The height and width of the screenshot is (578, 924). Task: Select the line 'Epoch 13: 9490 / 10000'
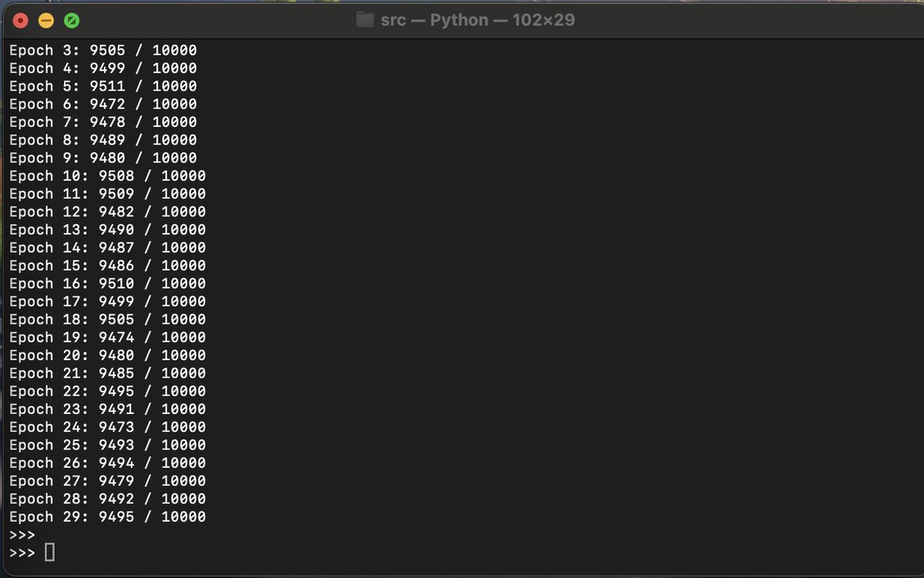click(x=108, y=230)
